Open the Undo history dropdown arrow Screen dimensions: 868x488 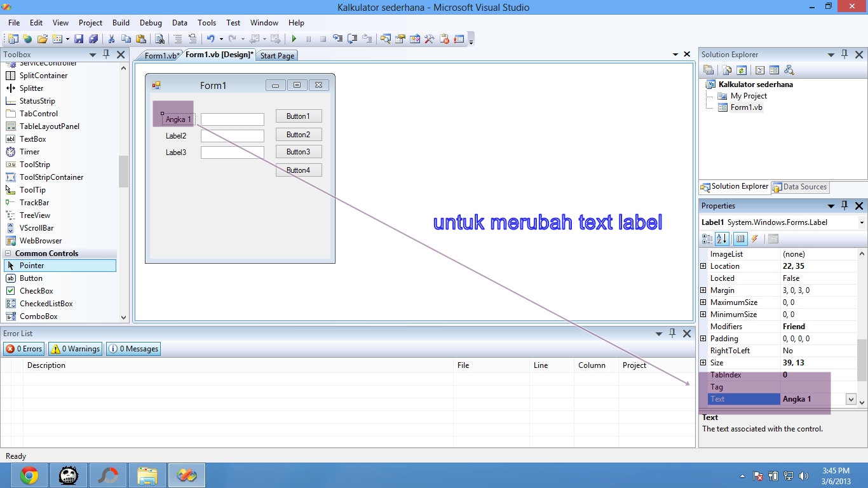click(x=221, y=39)
